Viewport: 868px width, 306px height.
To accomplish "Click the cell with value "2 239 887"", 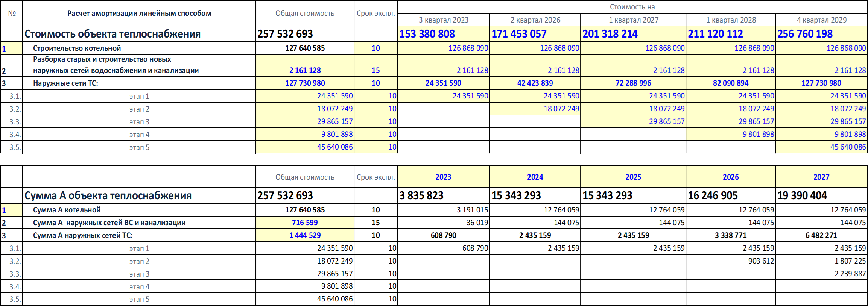I will point(822,274).
